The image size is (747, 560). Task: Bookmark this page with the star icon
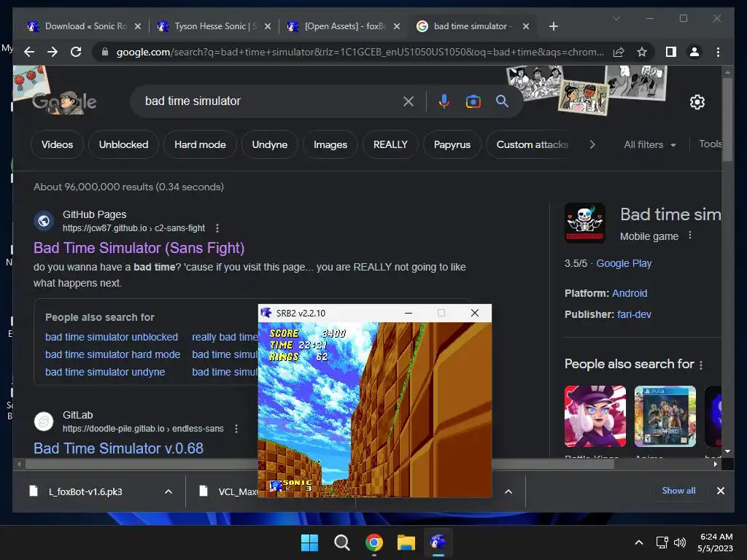click(x=642, y=52)
